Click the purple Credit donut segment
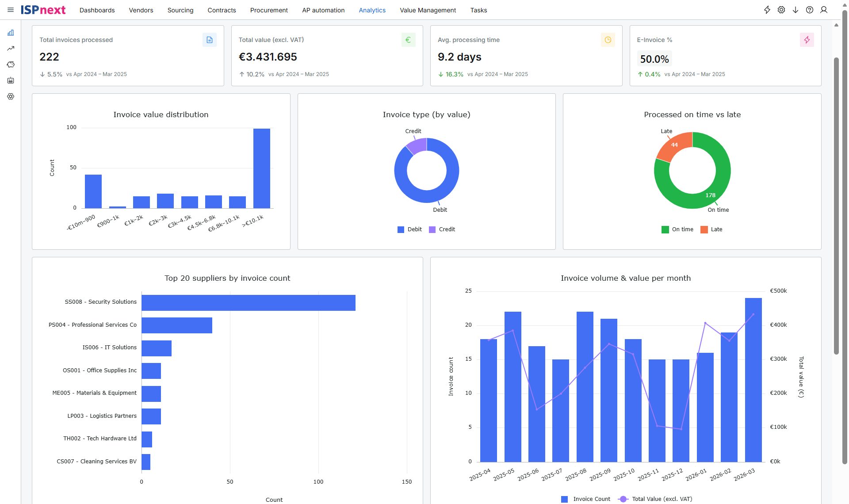The image size is (849, 504). pyautogui.click(x=417, y=145)
